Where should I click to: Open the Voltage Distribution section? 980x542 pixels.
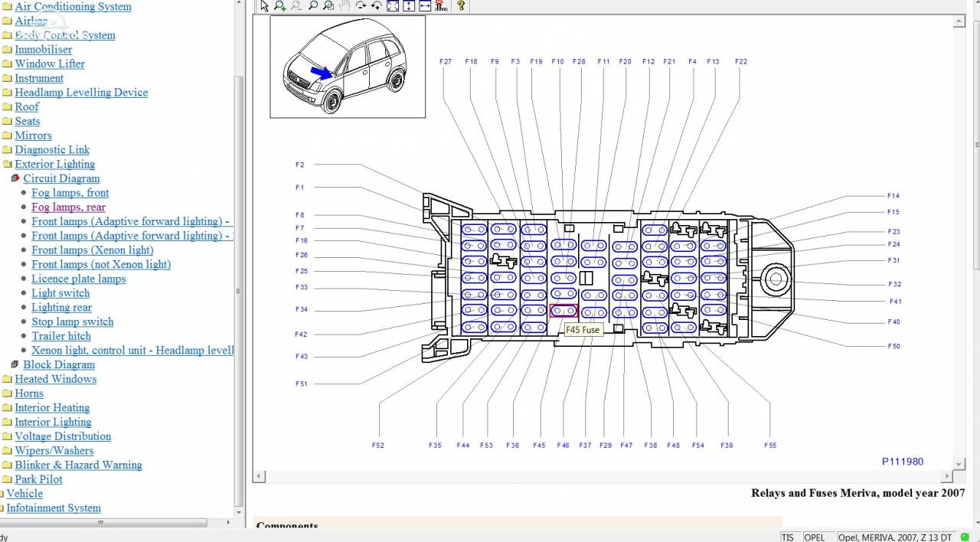pos(63,436)
